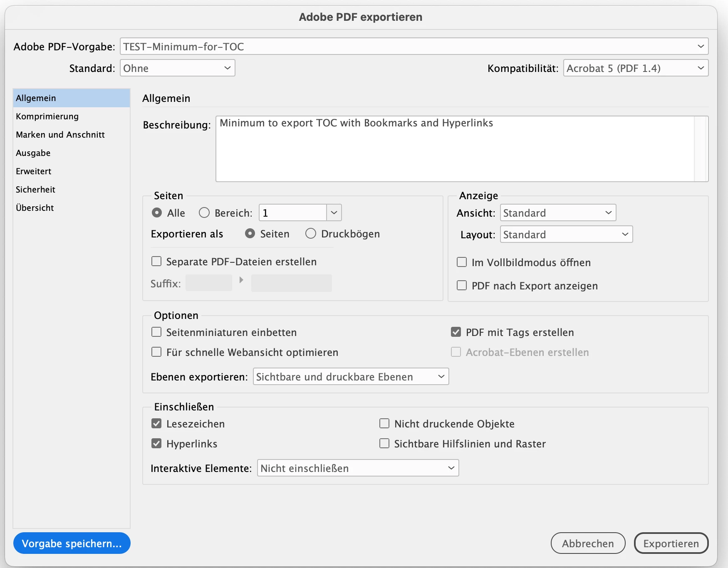Toggle the Lesezeichen checkbox
The width and height of the screenshot is (728, 568).
click(x=156, y=423)
